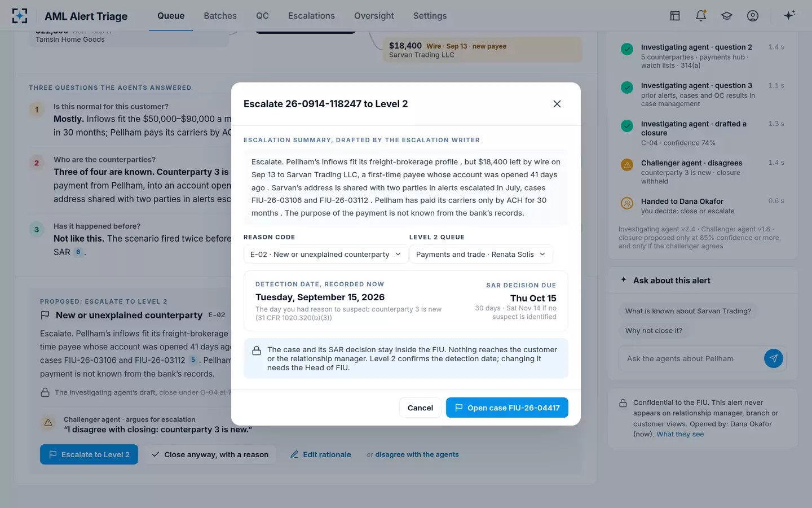Image resolution: width=812 pixels, height=508 pixels.
Task: Click the E-02 code tag
Action: 217,316
